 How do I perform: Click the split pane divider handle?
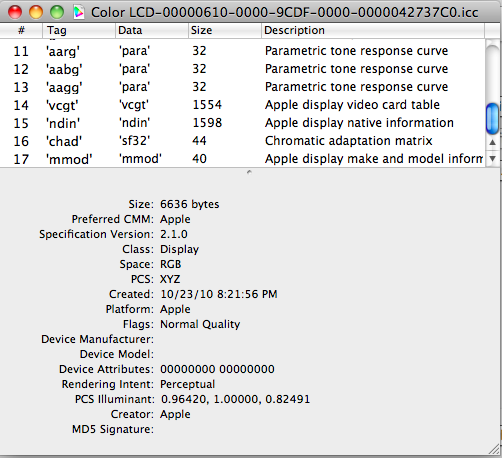(249, 172)
